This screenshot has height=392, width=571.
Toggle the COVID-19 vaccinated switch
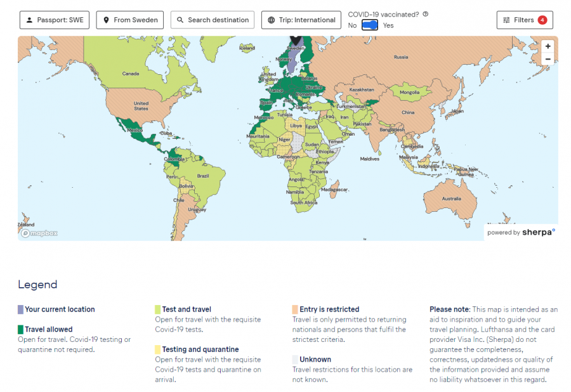pos(370,25)
